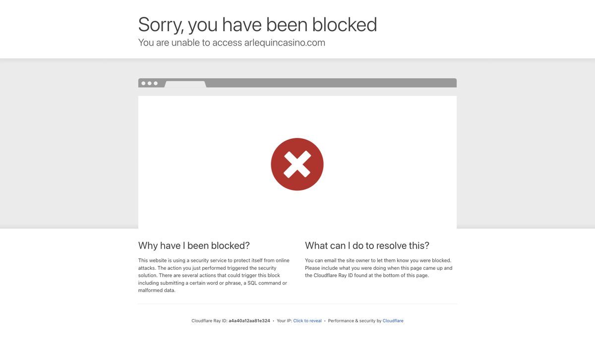Click the "Sorry, you have been blocked" heading
Screen dimensions: 595x364
257,24
